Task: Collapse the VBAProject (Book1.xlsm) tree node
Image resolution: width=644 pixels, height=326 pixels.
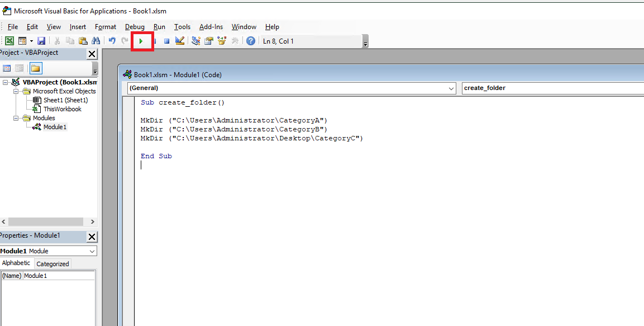Action: [x=6, y=82]
